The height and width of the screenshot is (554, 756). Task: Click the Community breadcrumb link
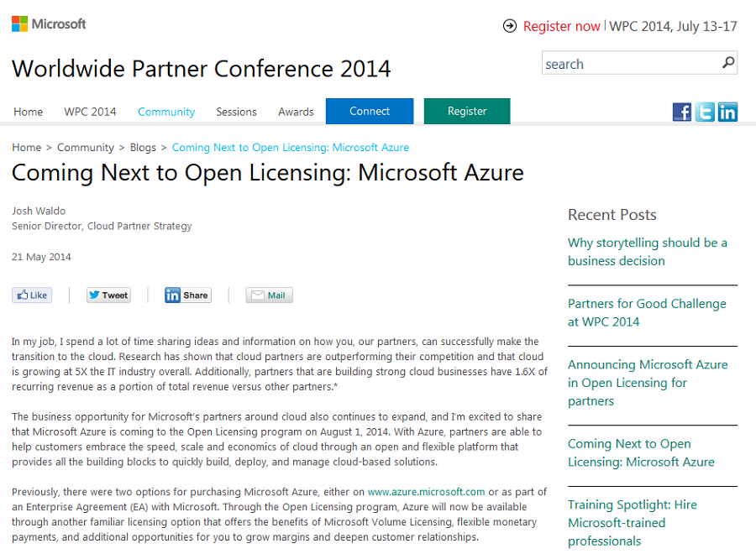tap(86, 148)
